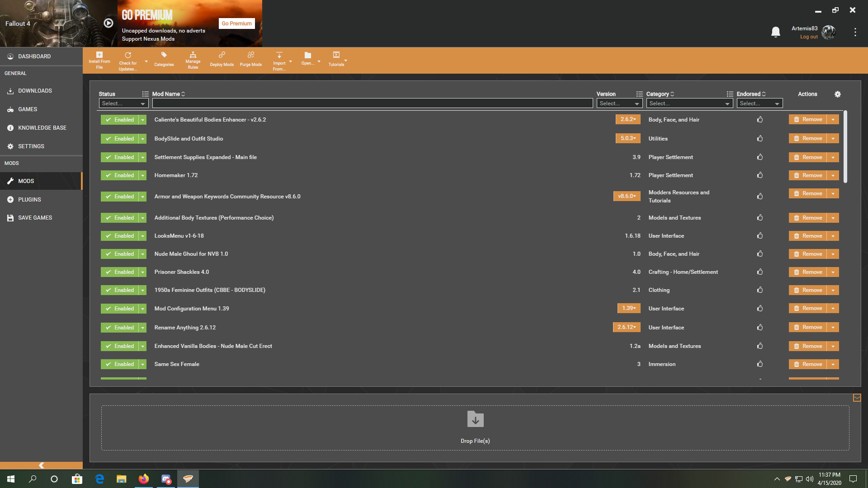Open Firefox from the taskbar
868x488 pixels.
(x=144, y=479)
